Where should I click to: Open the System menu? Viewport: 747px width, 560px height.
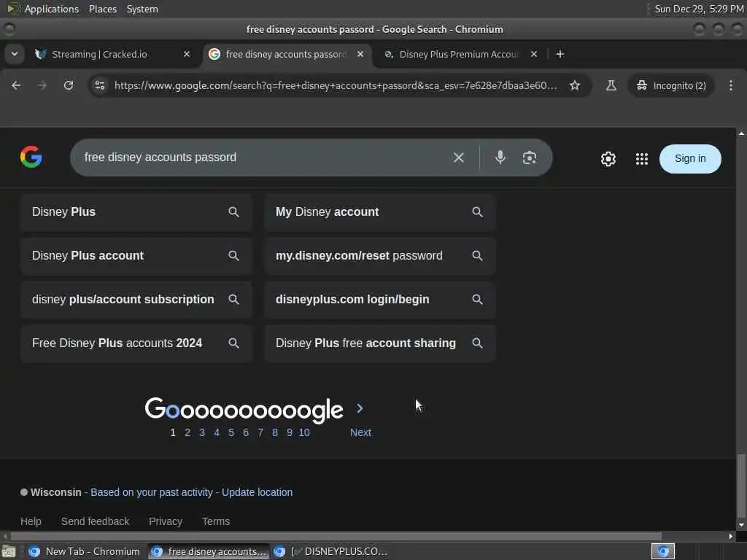tap(142, 9)
